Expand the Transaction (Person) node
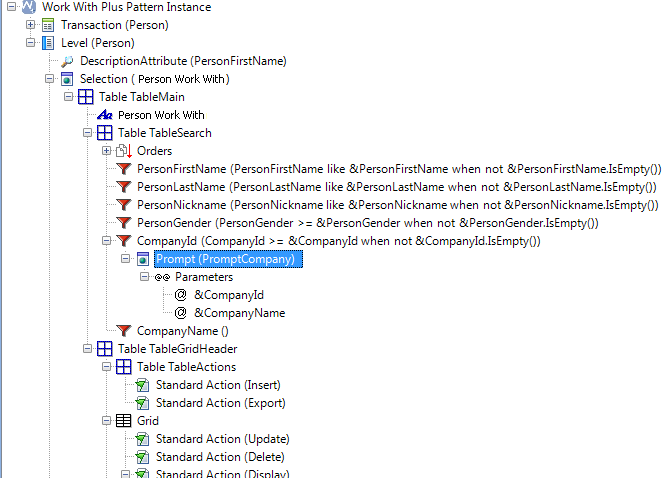 pyautogui.click(x=31, y=24)
